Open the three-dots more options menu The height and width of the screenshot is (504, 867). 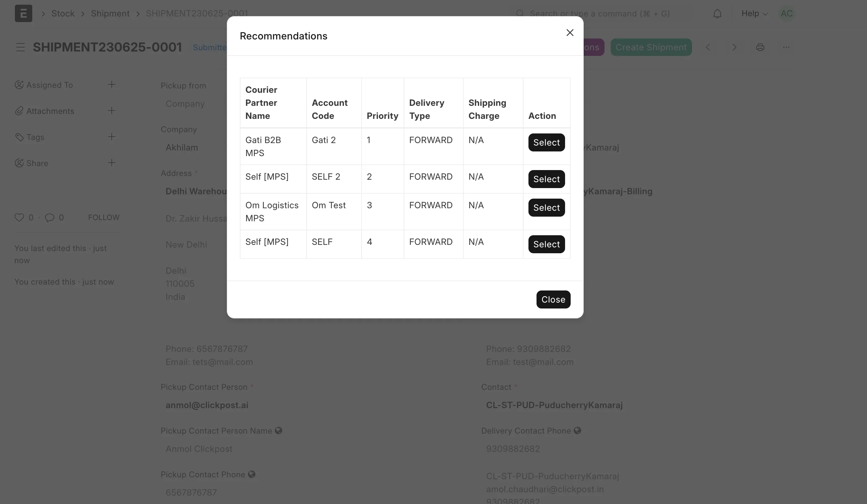click(x=786, y=47)
